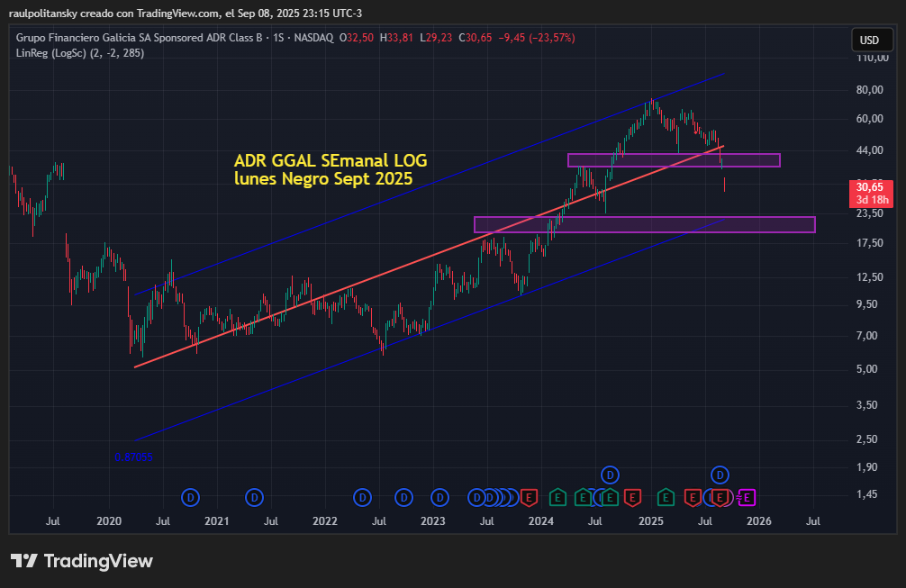Click the upper dividend marker above Aug 2025
This screenshot has width=906, height=588.
pyautogui.click(x=720, y=475)
